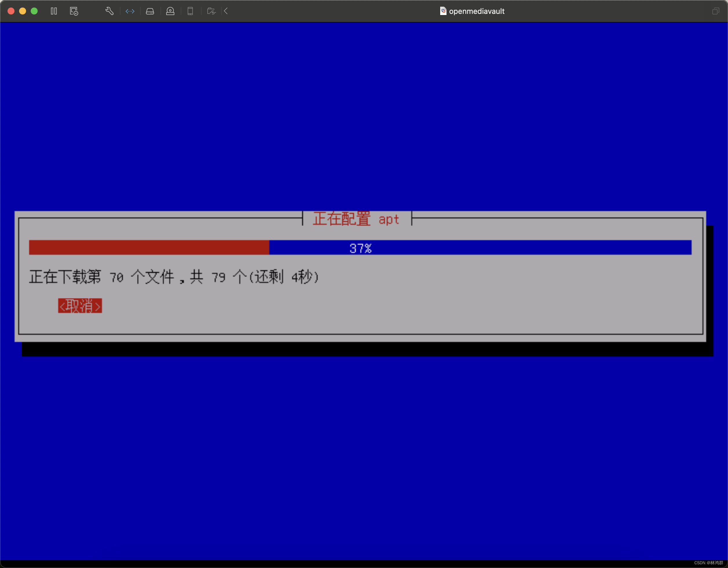Click the hard disk drive icon
This screenshot has width=728, height=568.
tap(150, 11)
